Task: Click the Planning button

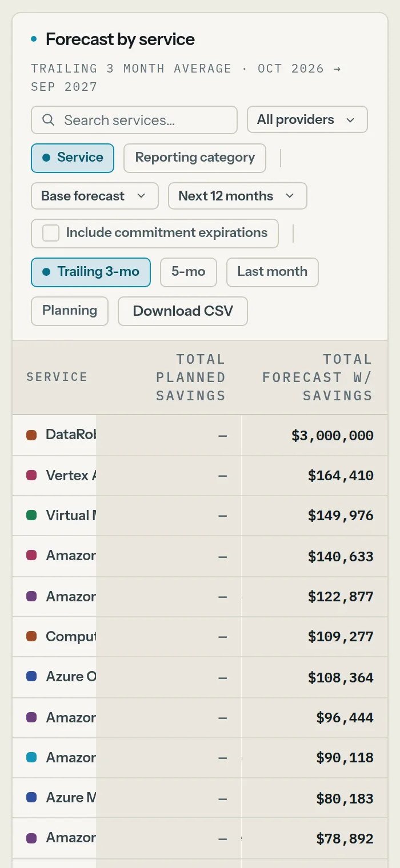Action: point(70,311)
